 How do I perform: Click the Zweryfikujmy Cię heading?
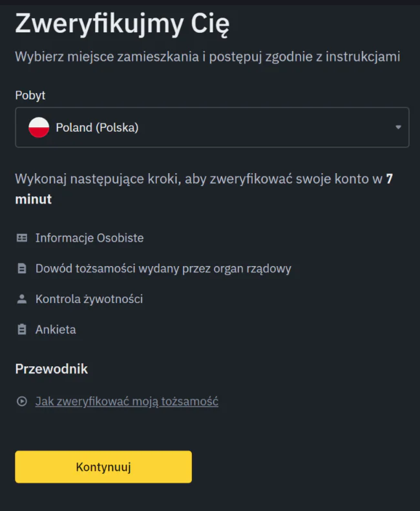[122, 25]
